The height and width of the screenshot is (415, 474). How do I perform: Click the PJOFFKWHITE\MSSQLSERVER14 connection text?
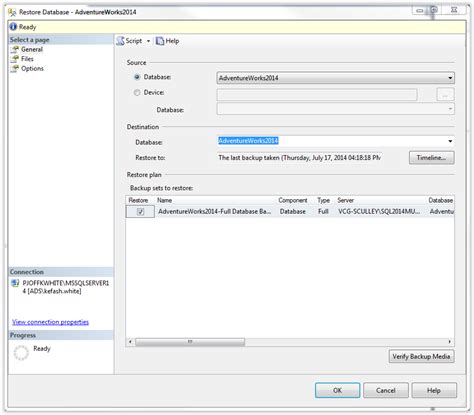[66, 287]
